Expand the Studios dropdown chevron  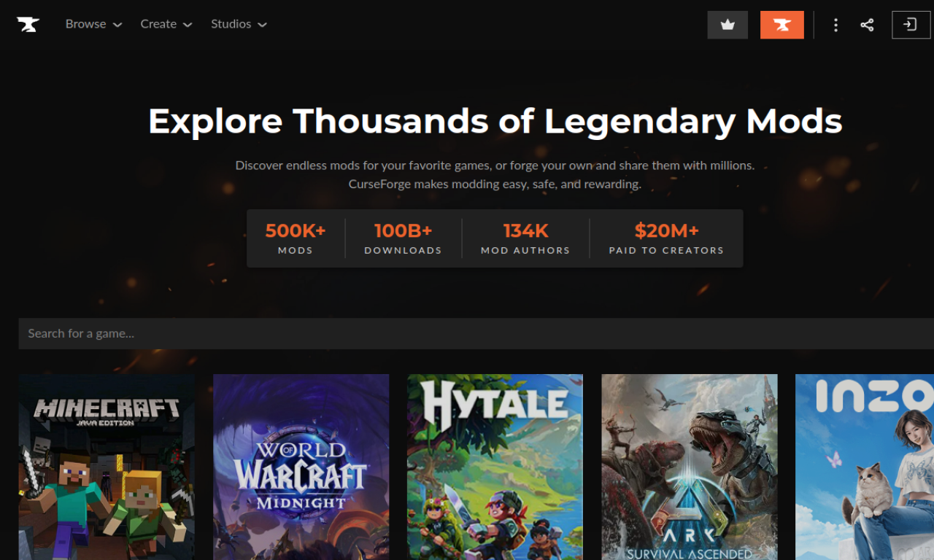262,25
